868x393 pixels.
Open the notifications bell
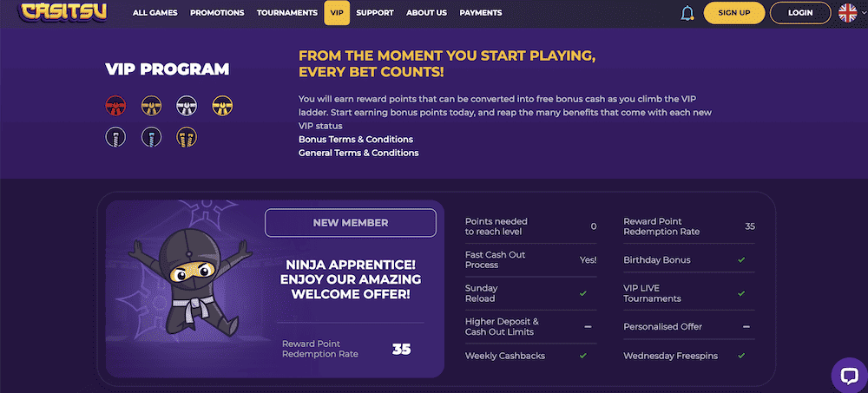tap(687, 13)
